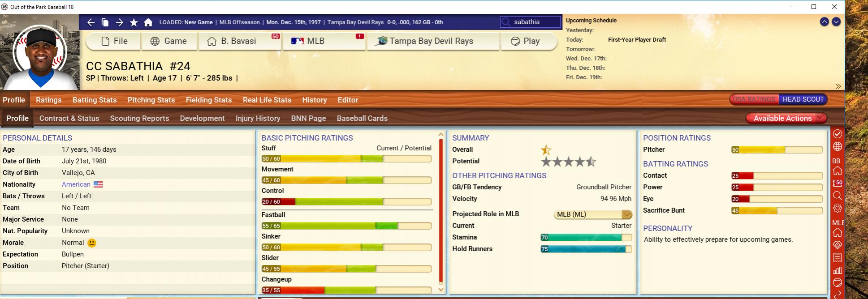Screen dimensions: 868x299
Task: Go forward with the right arrow icon
Action: tap(119, 22)
